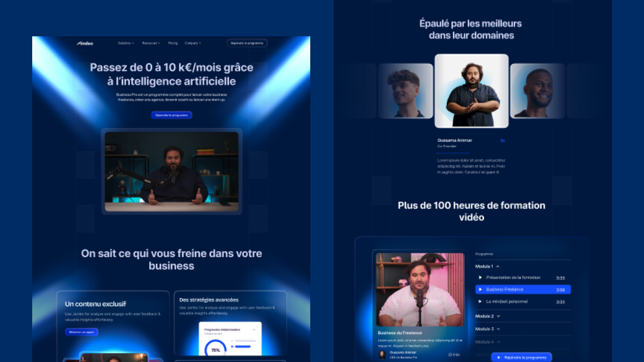This screenshot has height=362, width=644.
Task: Select the center Oussama Ammar portrait card
Action: (472, 91)
